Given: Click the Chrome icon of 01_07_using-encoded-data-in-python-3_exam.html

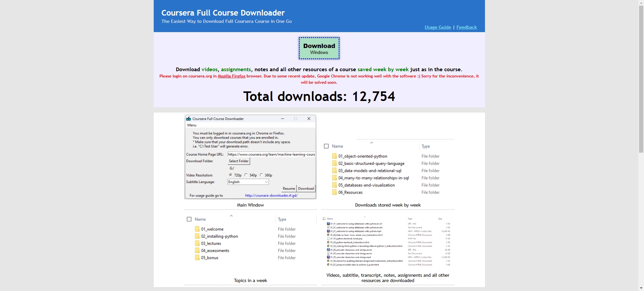Looking at the screenshot, I should pos(328,265).
